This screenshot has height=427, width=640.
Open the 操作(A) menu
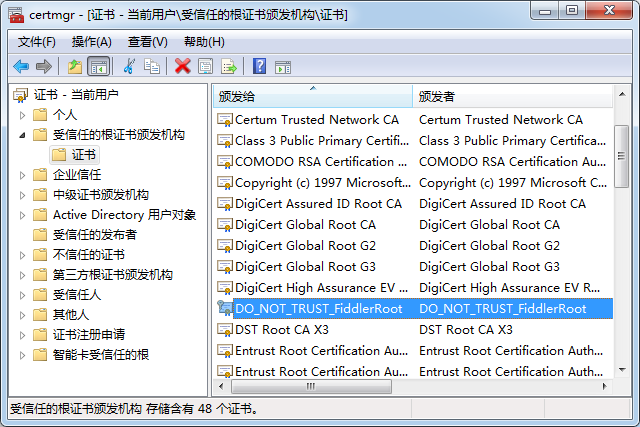coord(92,41)
